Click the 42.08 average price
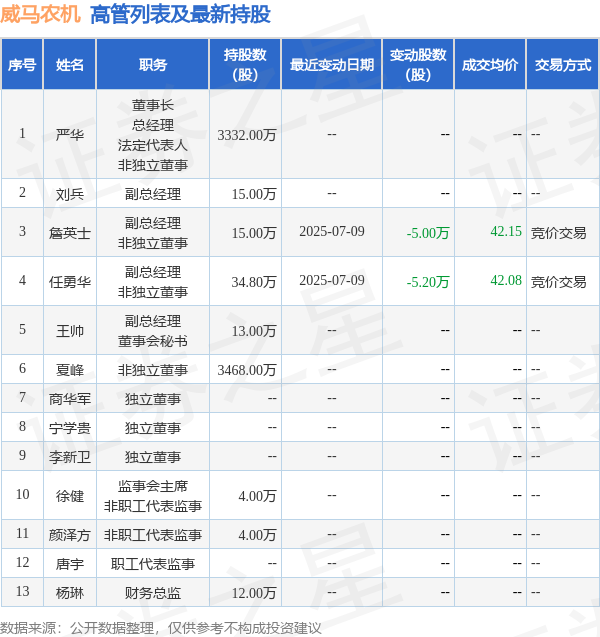The height and width of the screenshot is (637, 600). point(506,280)
